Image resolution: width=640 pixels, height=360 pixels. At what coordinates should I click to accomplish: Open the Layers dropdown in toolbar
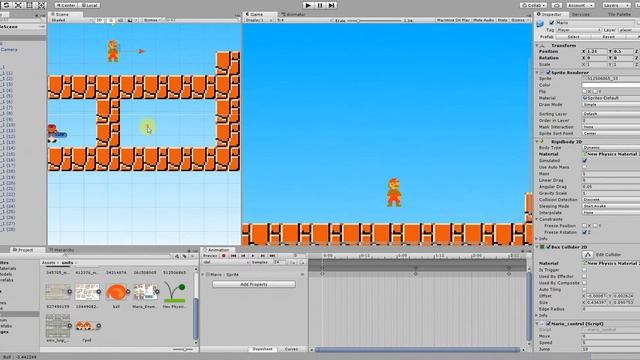616,5
